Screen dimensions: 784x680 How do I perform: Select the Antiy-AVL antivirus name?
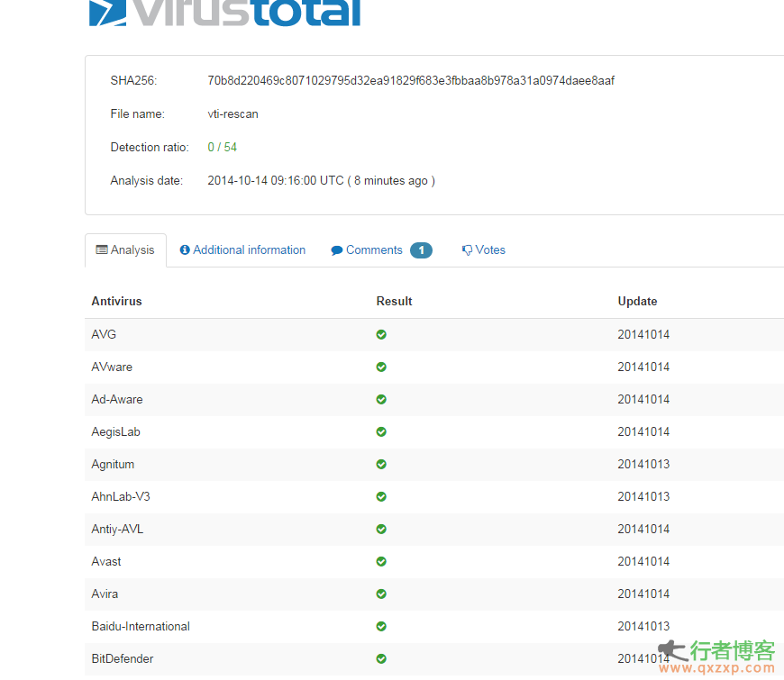point(117,529)
